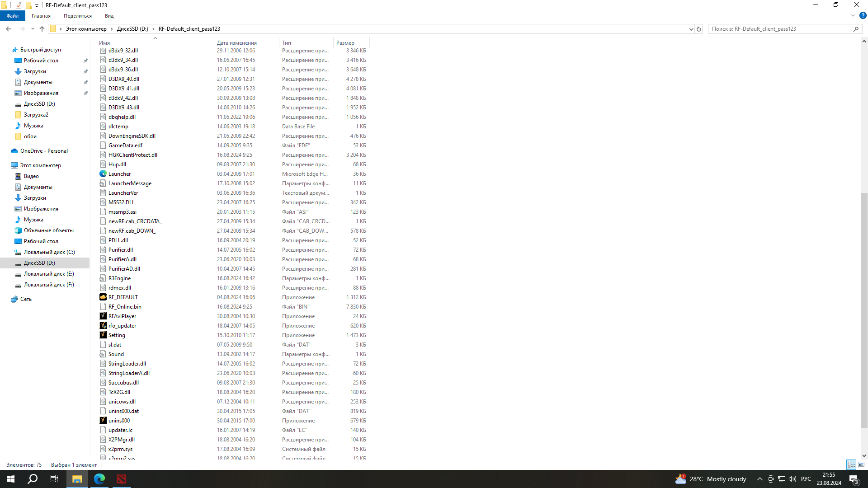This screenshot has width=868, height=488.
Task: Open the quick access toolbar dropdown
Action: point(37,5)
